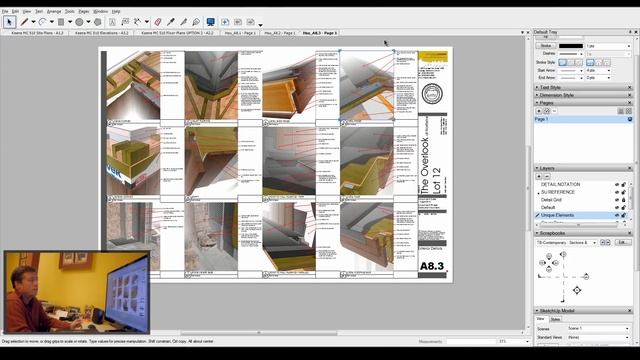Toggle visibility of Unique Elements layer
The width and height of the screenshot is (640, 360).
[617, 215]
